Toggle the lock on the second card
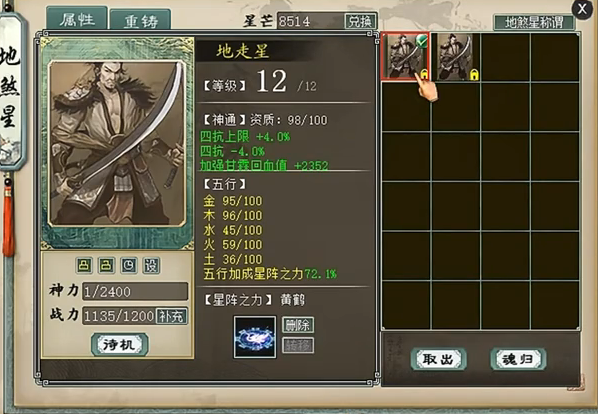 point(474,75)
